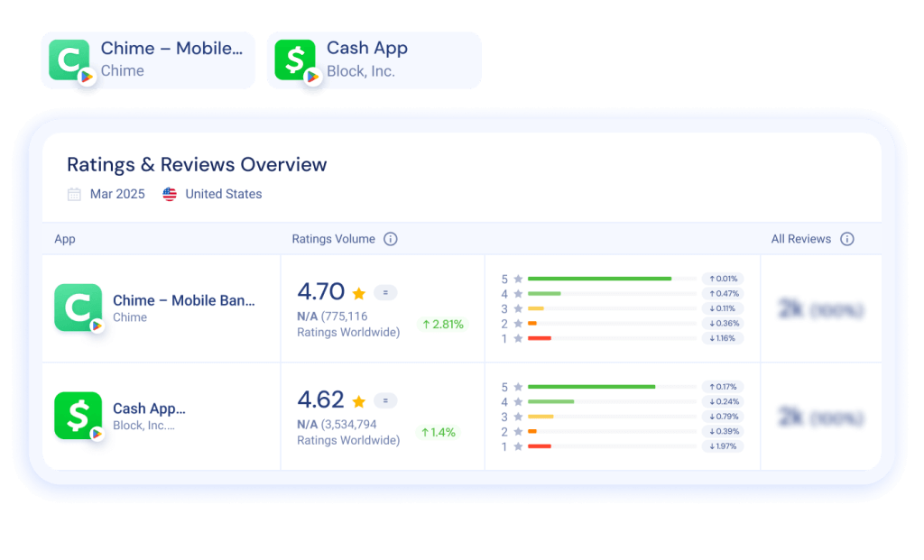
Task: Click the yellow star beside the 4.70 rating
Action: point(359,292)
